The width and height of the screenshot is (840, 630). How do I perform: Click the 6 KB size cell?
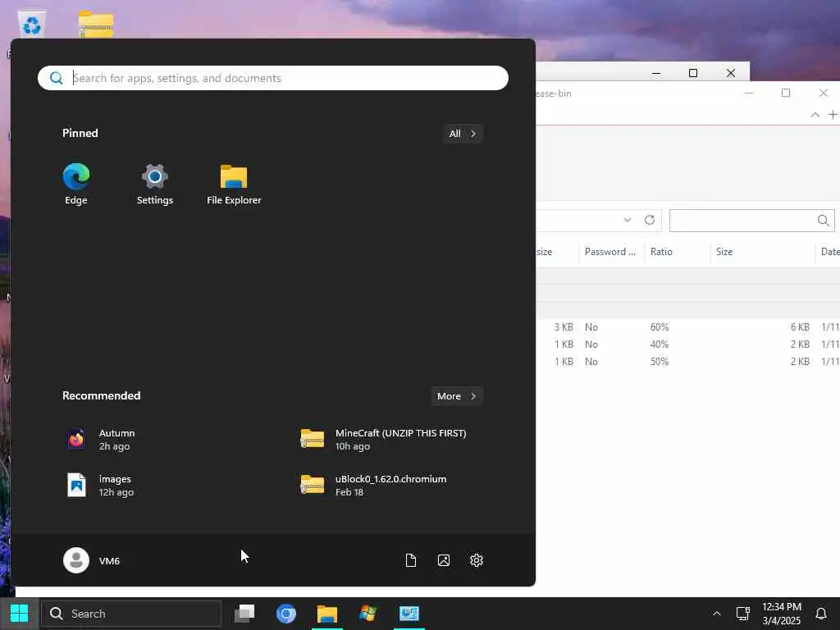pyautogui.click(x=800, y=327)
